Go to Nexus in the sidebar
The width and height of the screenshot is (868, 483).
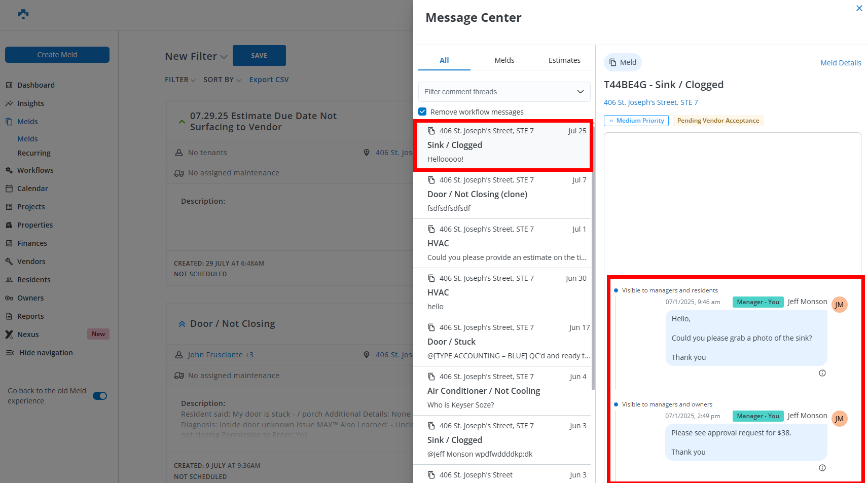pyautogui.click(x=28, y=335)
